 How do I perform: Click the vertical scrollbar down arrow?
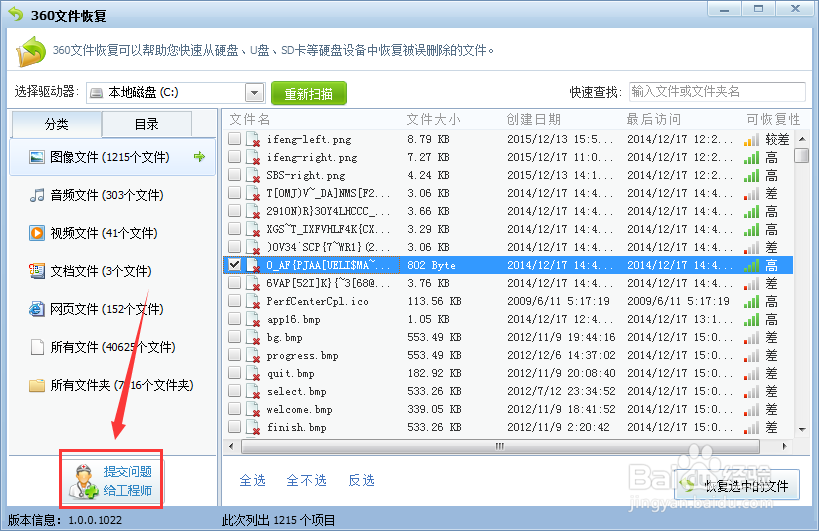[802, 430]
